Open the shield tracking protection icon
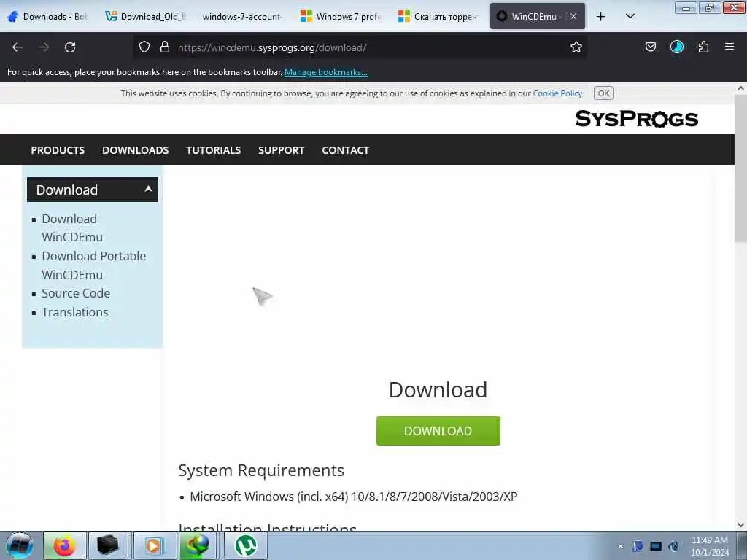The height and width of the screenshot is (560, 747). [x=144, y=47]
